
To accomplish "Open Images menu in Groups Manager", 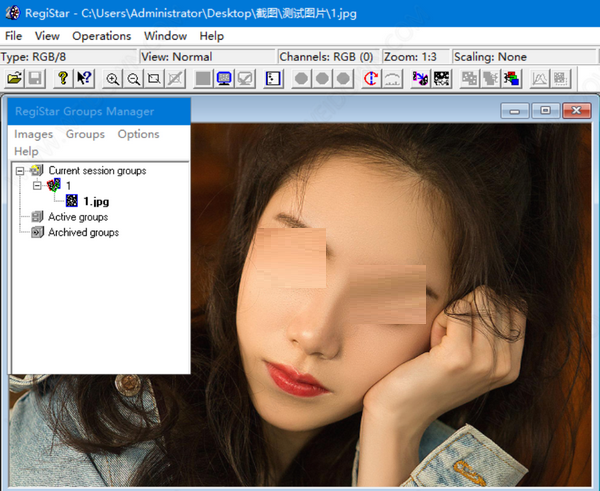I will click(x=34, y=134).
